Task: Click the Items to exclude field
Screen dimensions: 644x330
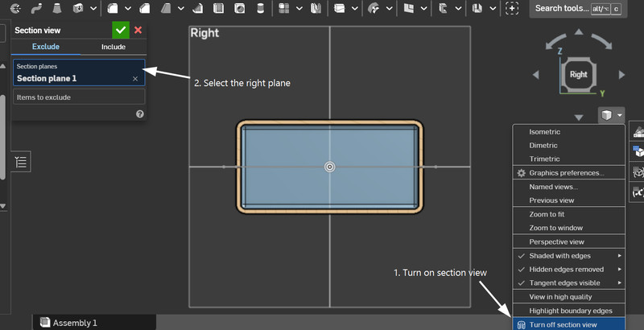Action: 78,97
